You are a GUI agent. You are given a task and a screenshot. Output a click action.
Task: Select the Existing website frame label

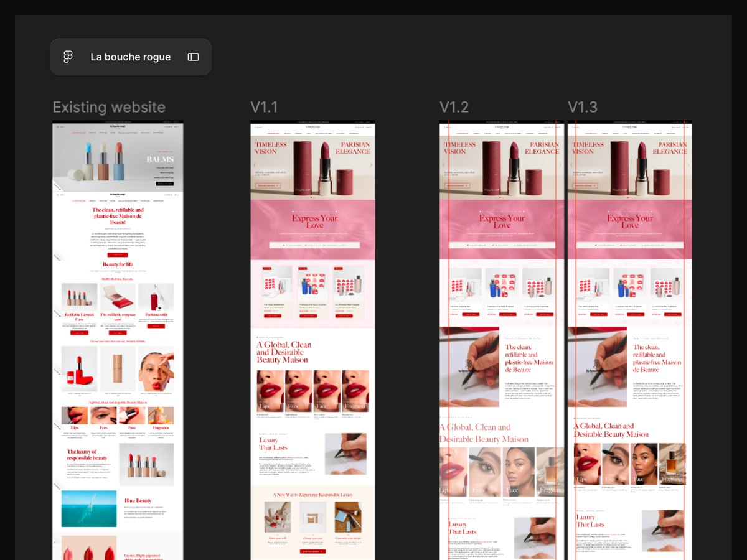pos(109,107)
